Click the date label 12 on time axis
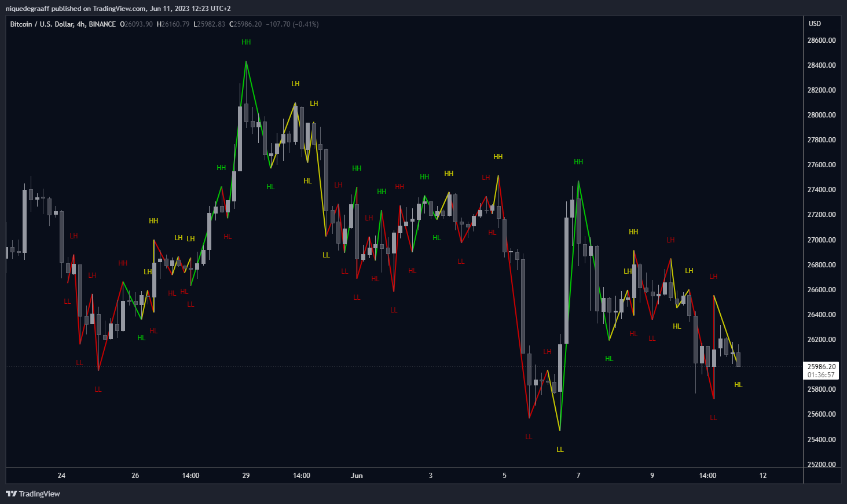 [x=763, y=476]
